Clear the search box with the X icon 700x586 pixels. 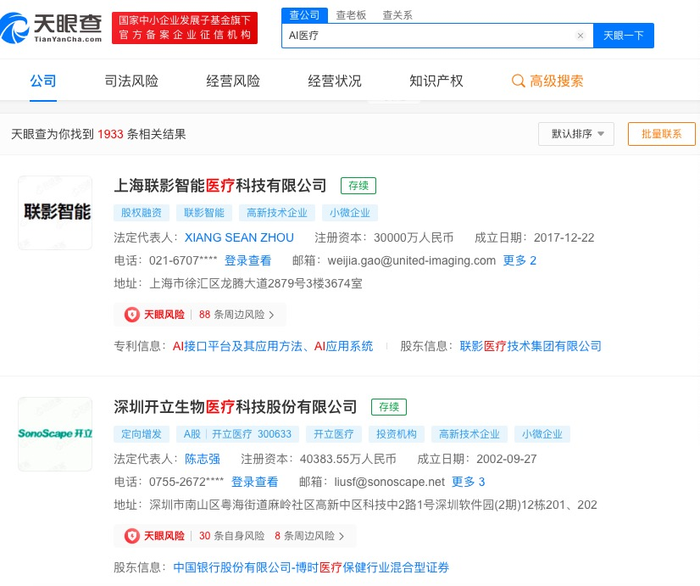[580, 35]
